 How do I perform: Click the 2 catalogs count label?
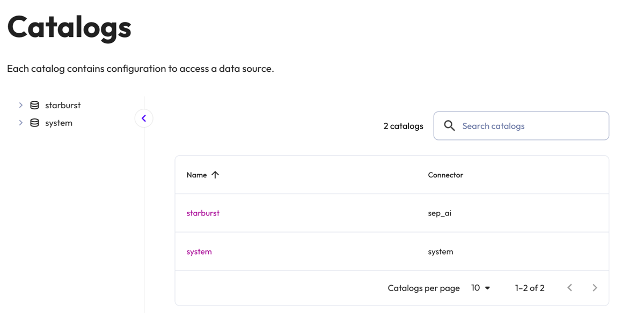(x=403, y=125)
